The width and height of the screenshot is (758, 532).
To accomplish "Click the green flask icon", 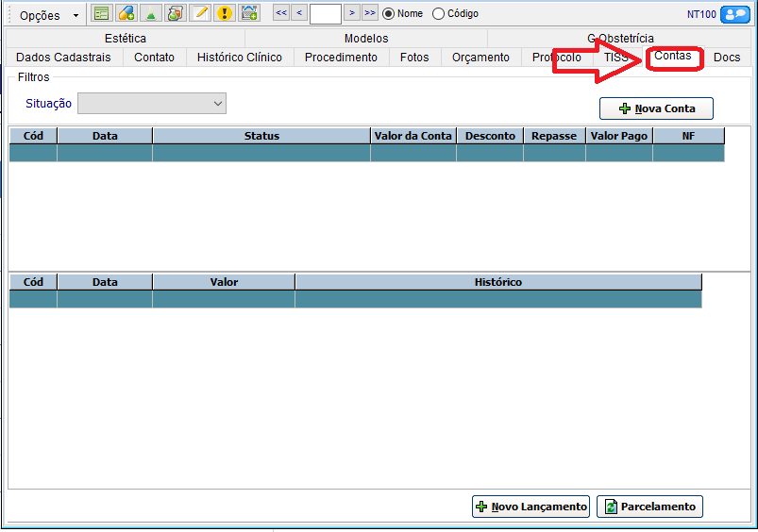I will coord(150,13).
